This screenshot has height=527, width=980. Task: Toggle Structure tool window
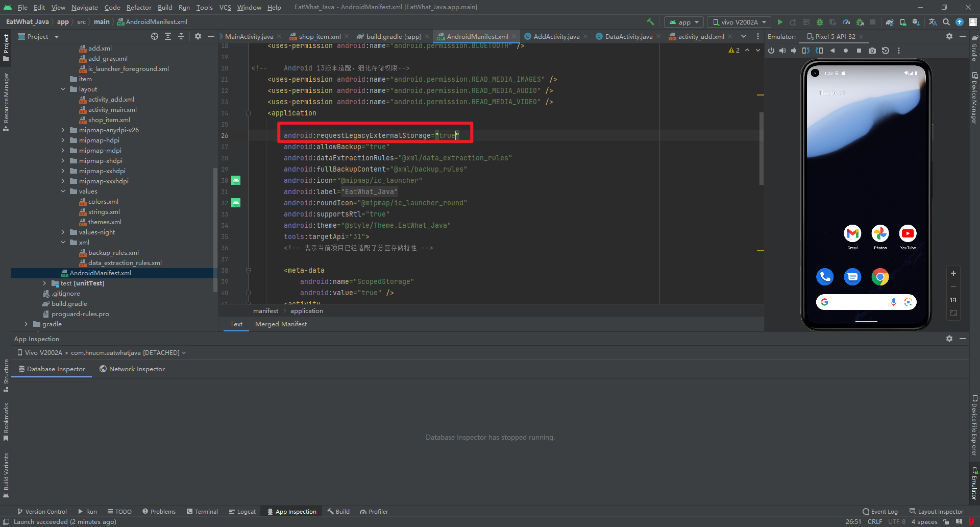coord(6,375)
